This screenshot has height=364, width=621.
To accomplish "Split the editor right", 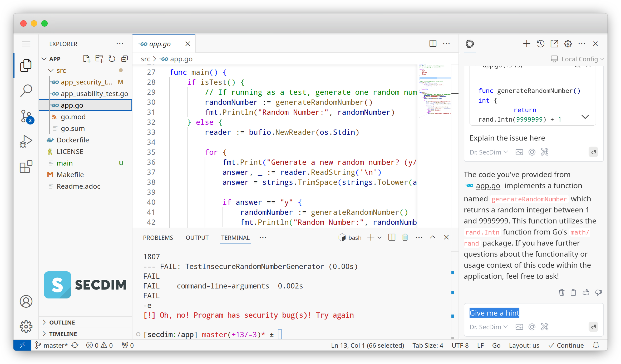I will point(433,44).
